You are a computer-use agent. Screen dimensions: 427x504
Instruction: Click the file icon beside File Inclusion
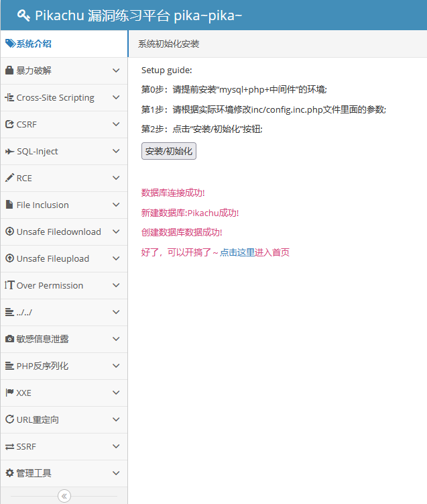point(9,205)
